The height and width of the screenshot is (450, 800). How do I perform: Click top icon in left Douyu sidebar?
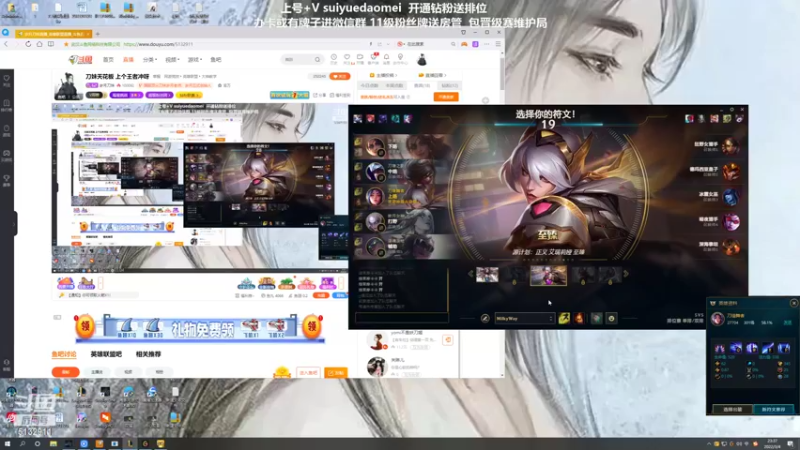7,80
